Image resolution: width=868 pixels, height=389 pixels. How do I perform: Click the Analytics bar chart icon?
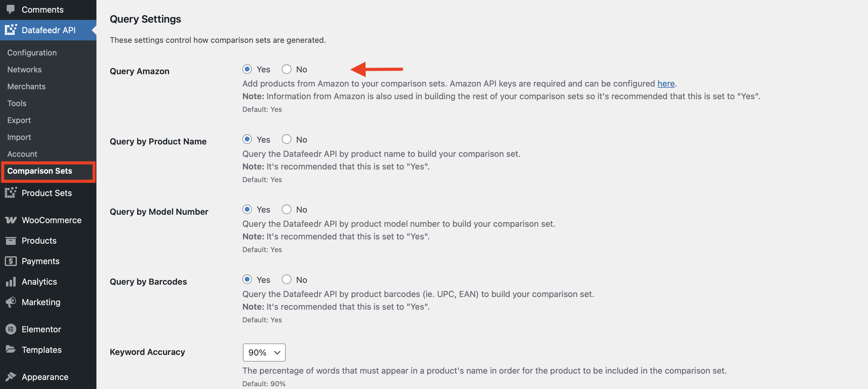11,281
